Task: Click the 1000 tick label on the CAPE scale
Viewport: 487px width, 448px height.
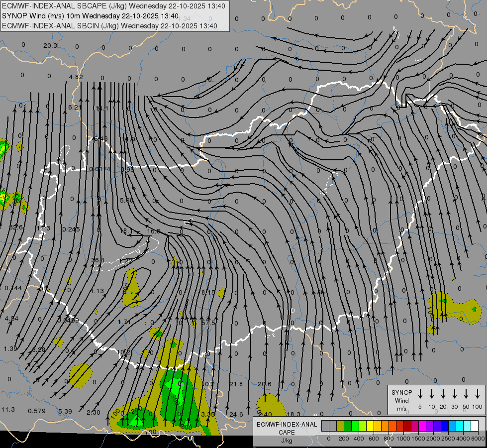Action: 403,439
